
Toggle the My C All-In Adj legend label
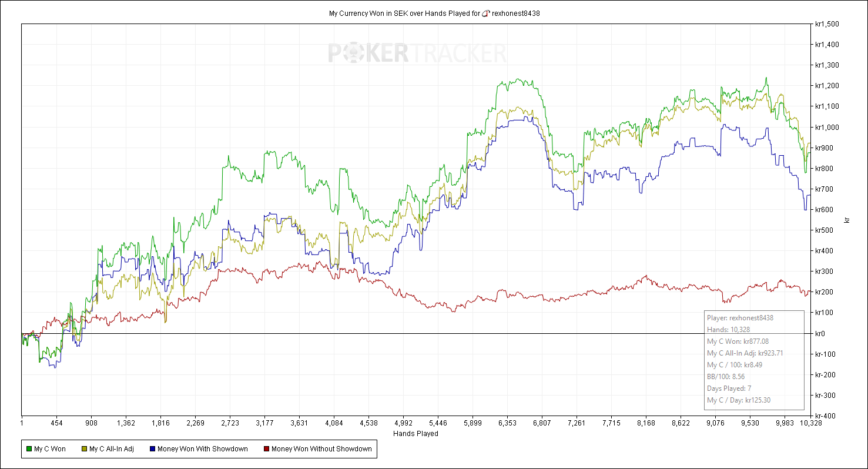112,449
